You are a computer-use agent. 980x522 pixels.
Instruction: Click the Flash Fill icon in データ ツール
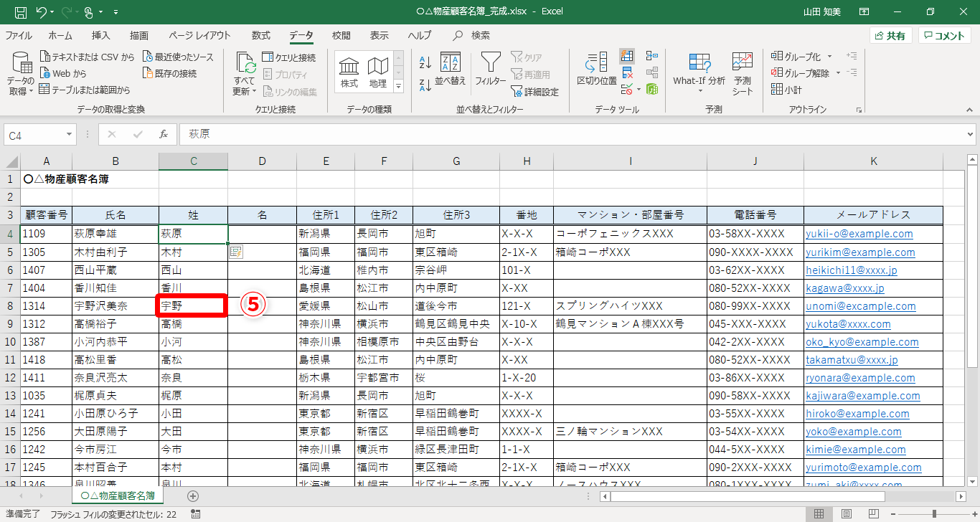pos(627,56)
